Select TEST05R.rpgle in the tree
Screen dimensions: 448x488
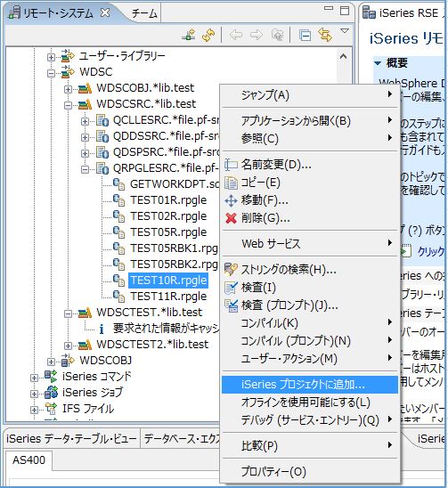[168, 232]
